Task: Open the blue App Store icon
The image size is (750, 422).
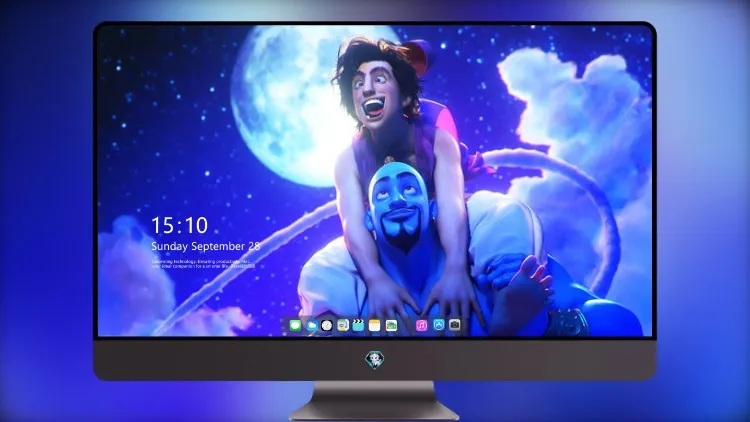Action: 439,325
